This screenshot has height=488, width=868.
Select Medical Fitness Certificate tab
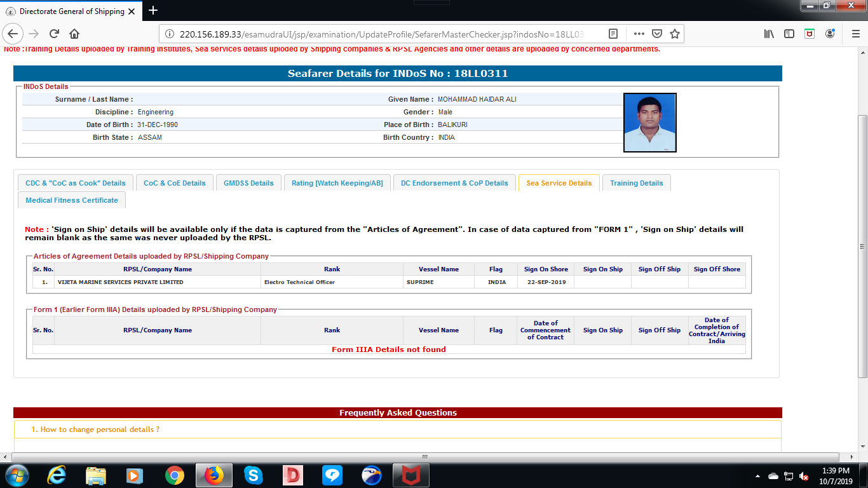point(72,200)
